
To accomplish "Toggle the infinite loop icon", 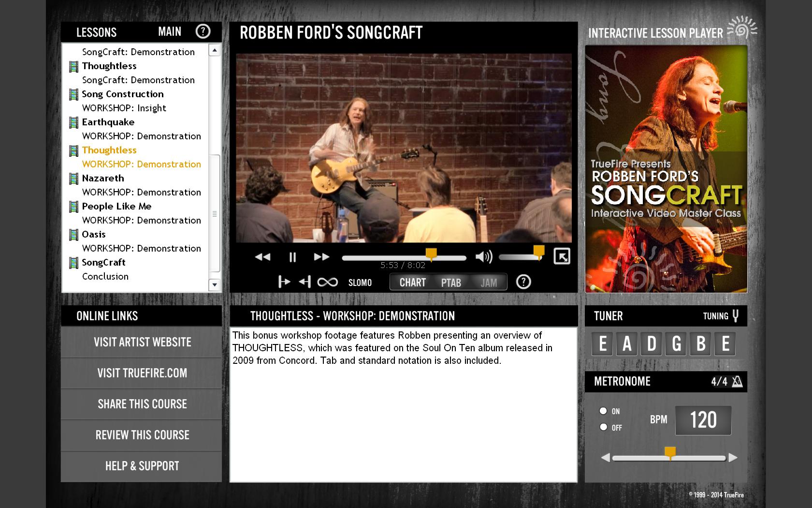I will [x=327, y=282].
